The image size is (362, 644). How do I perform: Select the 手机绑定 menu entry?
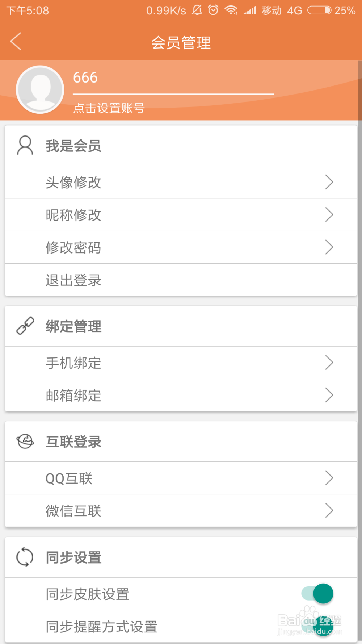[181, 363]
